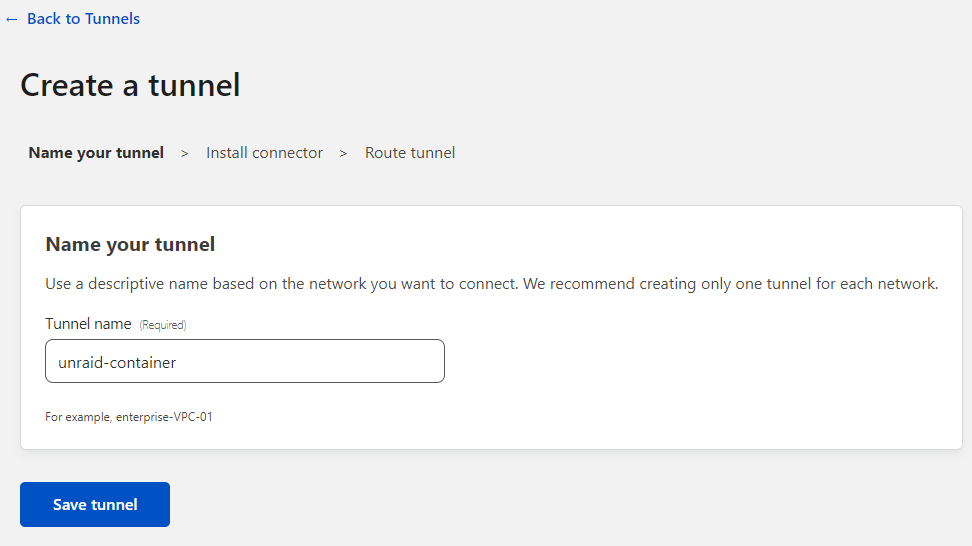Select the Name your tunnel step
Viewport: 972px width, 546px height.
(96, 153)
